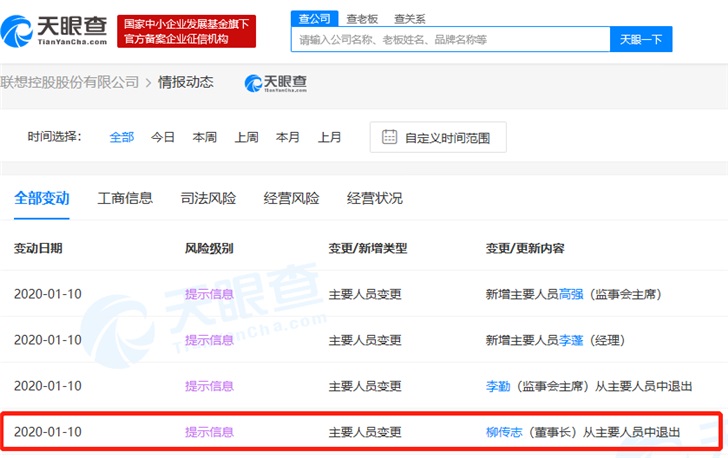Click the 天眼查 logo at top left

tap(54, 31)
